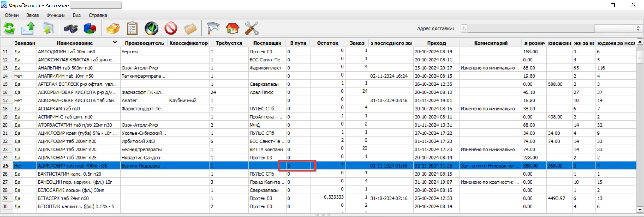The height and width of the screenshot is (217, 644).
Task: Open search with the binoculars icon
Action: [x=70, y=29]
